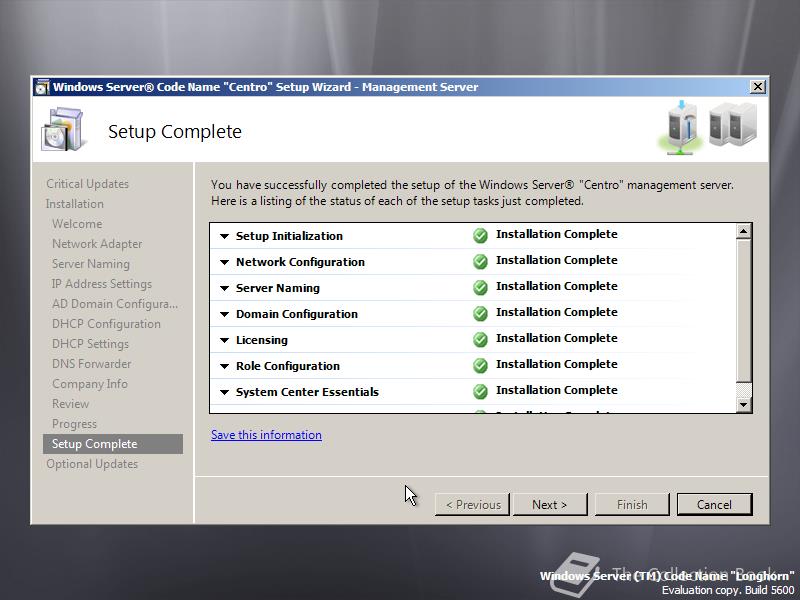Expand the System Center Essentials details
This screenshot has height=600, width=800.
(224, 392)
